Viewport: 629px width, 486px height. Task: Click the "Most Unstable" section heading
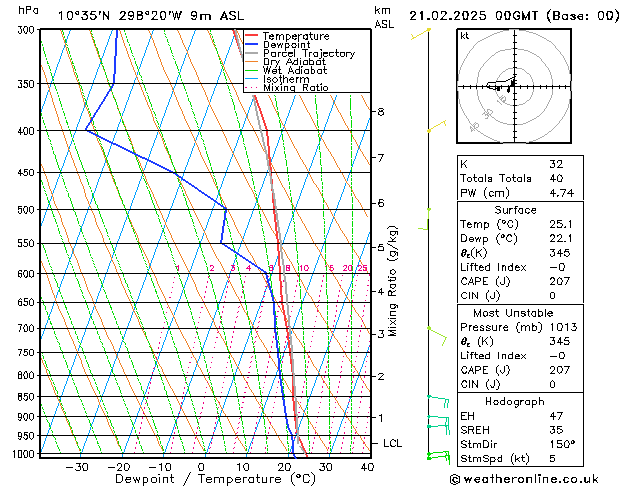point(513,313)
